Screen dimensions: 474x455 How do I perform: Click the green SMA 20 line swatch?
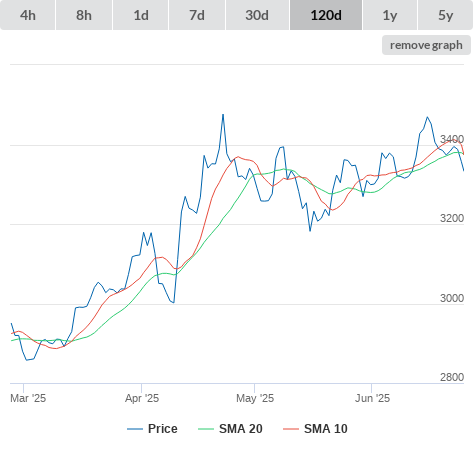coord(206,429)
